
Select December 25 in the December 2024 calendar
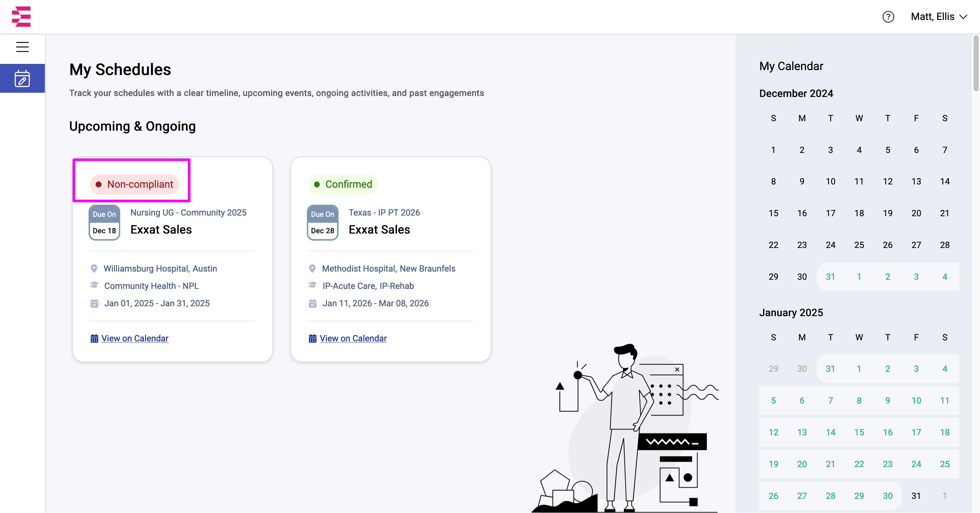coord(859,245)
